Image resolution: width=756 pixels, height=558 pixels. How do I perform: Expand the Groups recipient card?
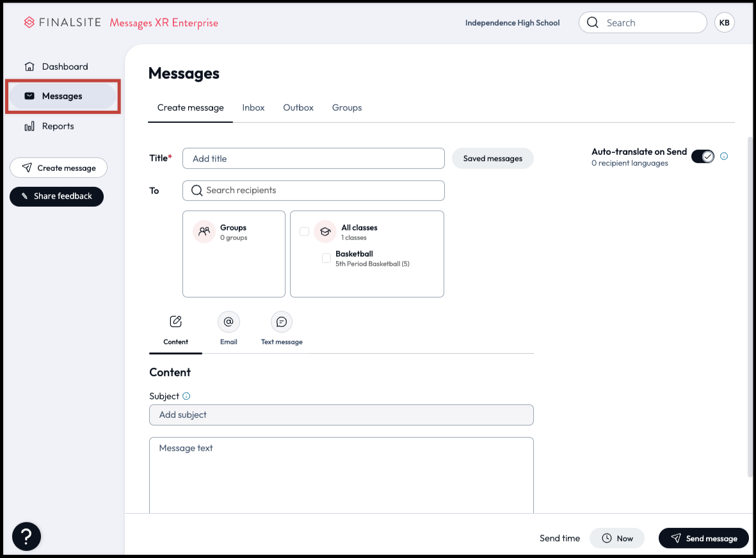click(x=234, y=254)
